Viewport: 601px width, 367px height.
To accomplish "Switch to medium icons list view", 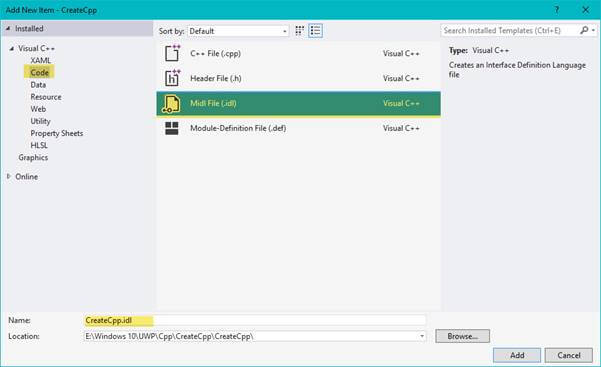I will coord(315,31).
